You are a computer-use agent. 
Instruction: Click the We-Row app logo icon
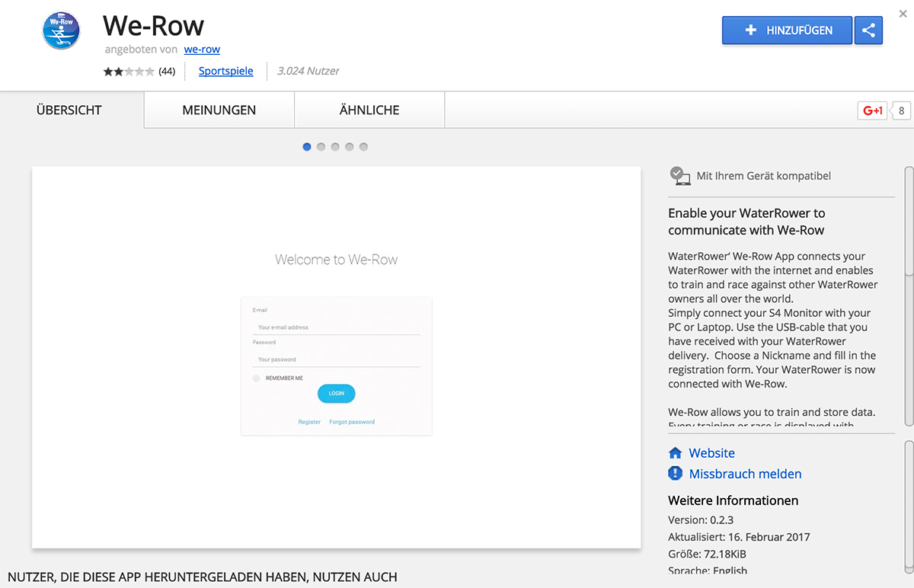[x=62, y=30]
